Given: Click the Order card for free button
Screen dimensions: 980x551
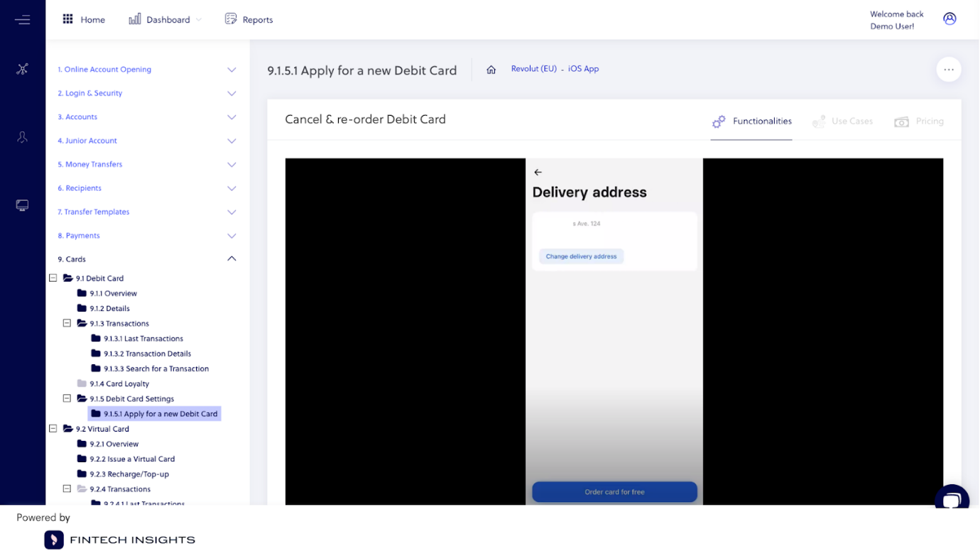Looking at the screenshot, I should tap(614, 491).
